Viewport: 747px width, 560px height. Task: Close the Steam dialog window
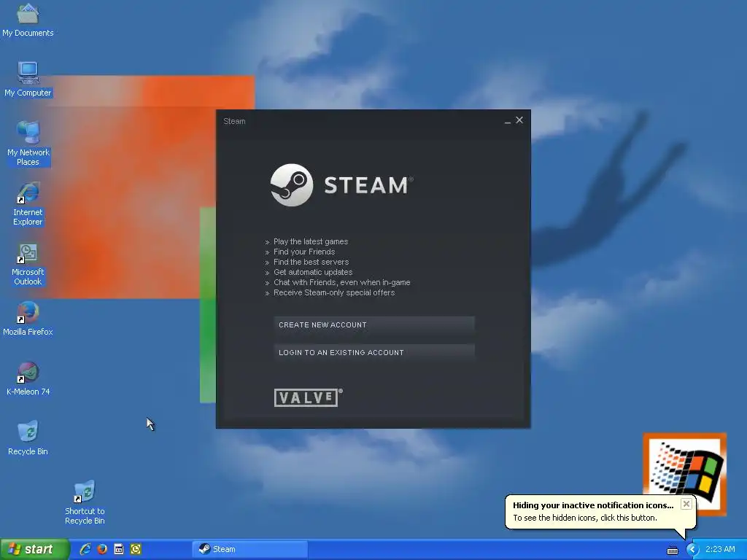[x=519, y=120]
